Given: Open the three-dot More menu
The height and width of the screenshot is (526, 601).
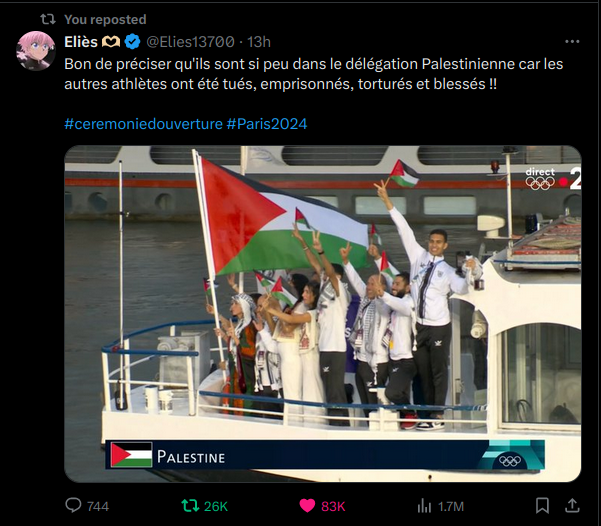Looking at the screenshot, I should [572, 41].
